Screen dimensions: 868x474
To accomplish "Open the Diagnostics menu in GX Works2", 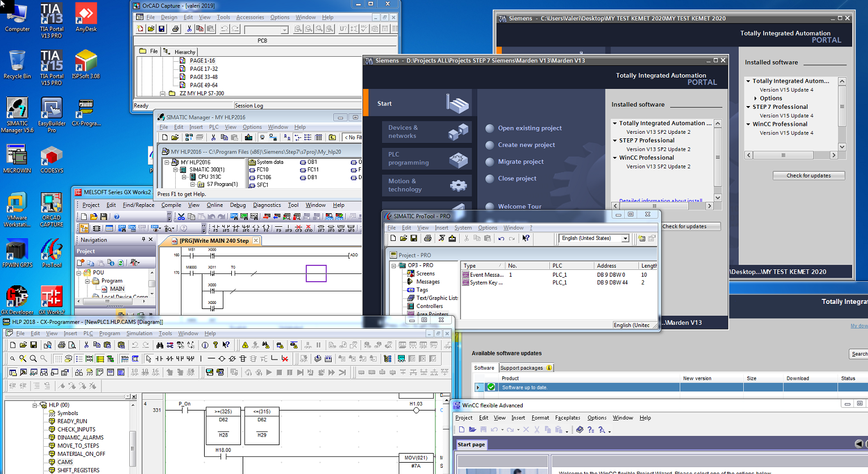I will click(267, 205).
